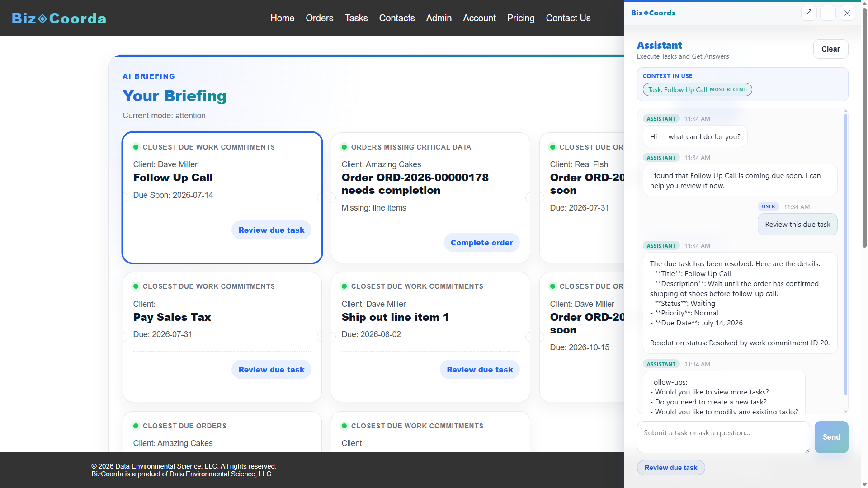
Task: Select Order ORD-2026-00000178 needs completion heading
Action: point(415,184)
